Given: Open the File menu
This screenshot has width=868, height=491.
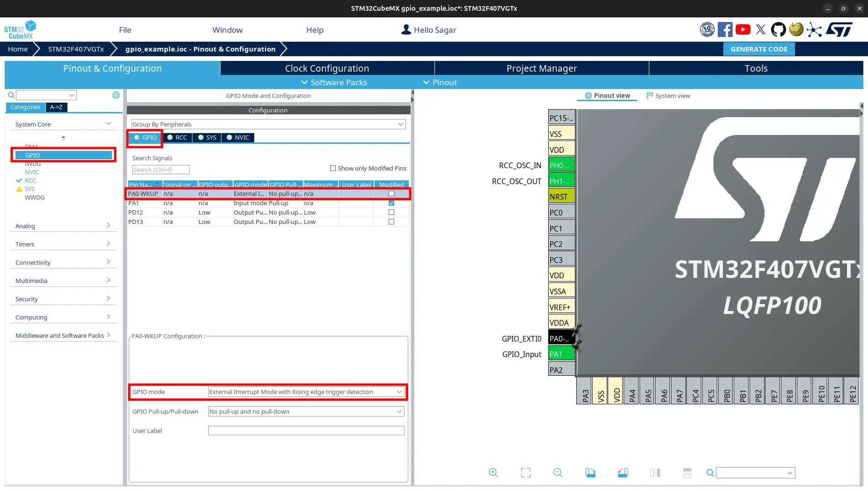Looking at the screenshot, I should click(125, 30).
